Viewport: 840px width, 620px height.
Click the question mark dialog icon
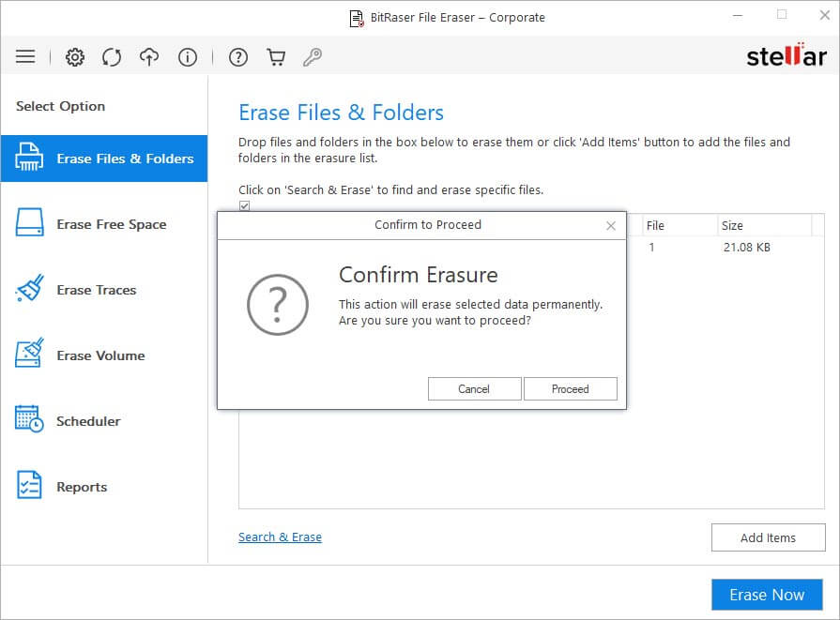tap(277, 305)
